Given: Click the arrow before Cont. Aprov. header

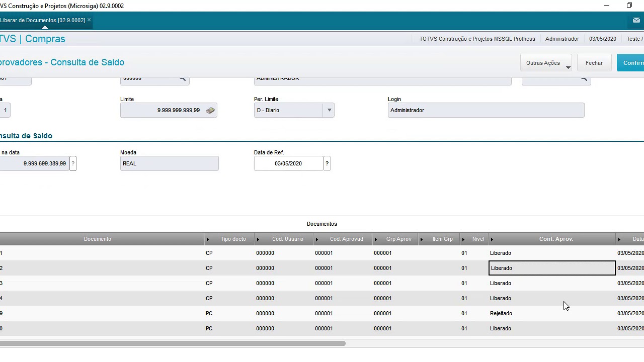Looking at the screenshot, I should [x=492, y=239].
